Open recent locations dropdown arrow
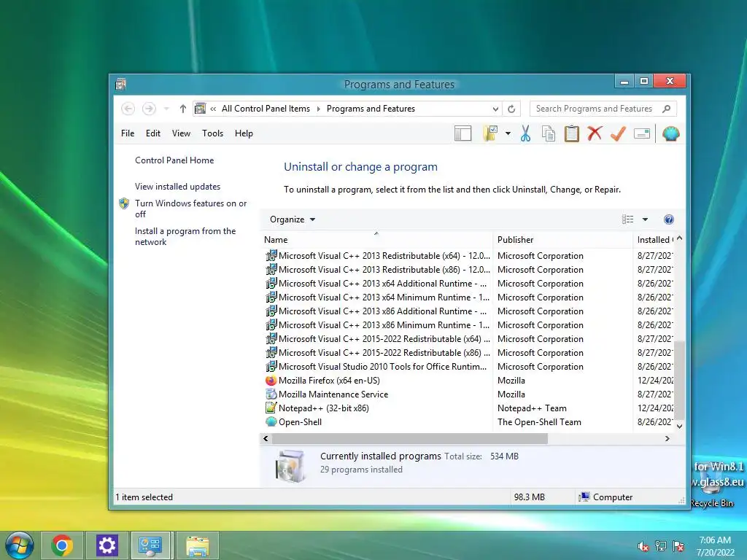The width and height of the screenshot is (747, 560). click(166, 109)
